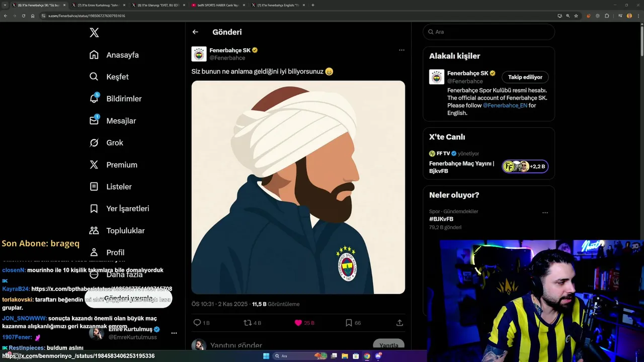Go to Premium in the sidebar

113,165
